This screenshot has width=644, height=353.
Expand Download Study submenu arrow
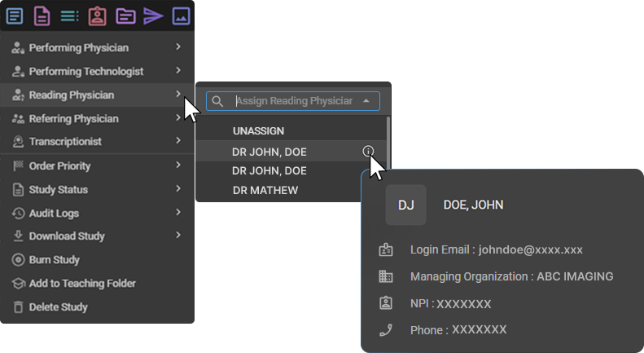click(178, 236)
